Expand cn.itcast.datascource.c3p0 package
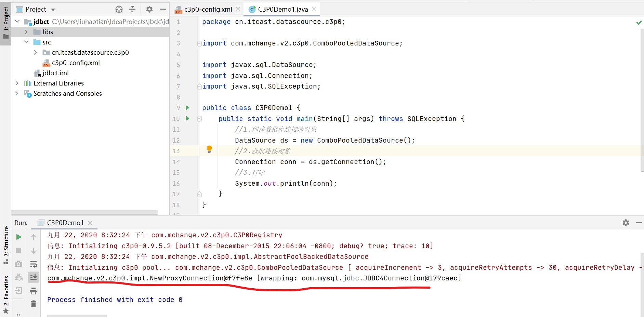 36,52
